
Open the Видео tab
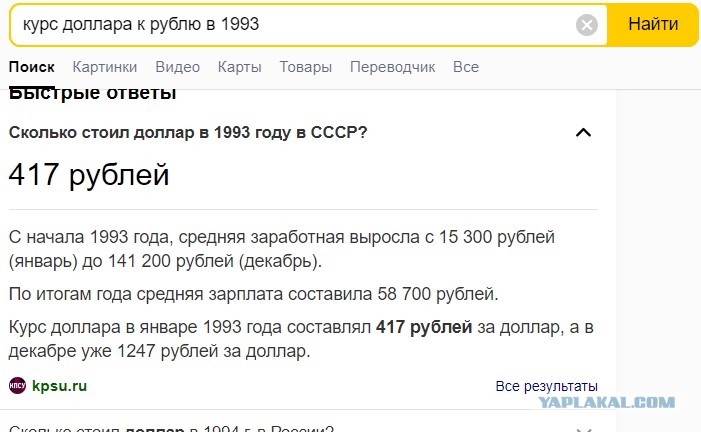pyautogui.click(x=177, y=67)
